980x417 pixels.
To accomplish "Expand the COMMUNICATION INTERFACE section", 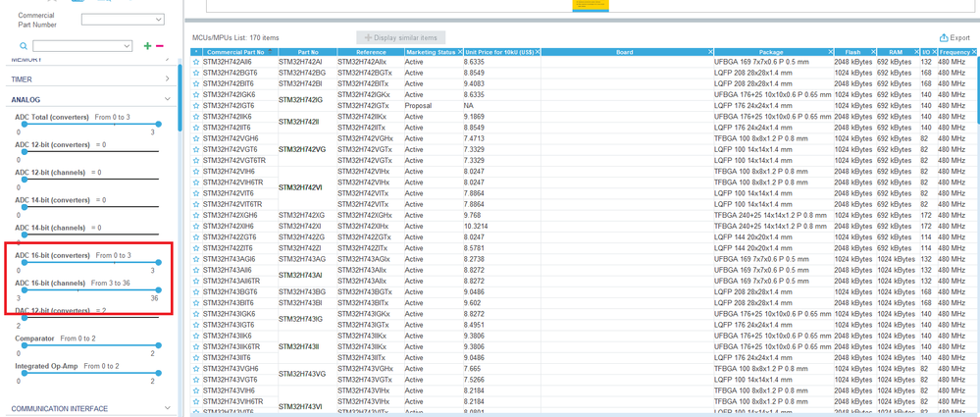I will pyautogui.click(x=167, y=408).
